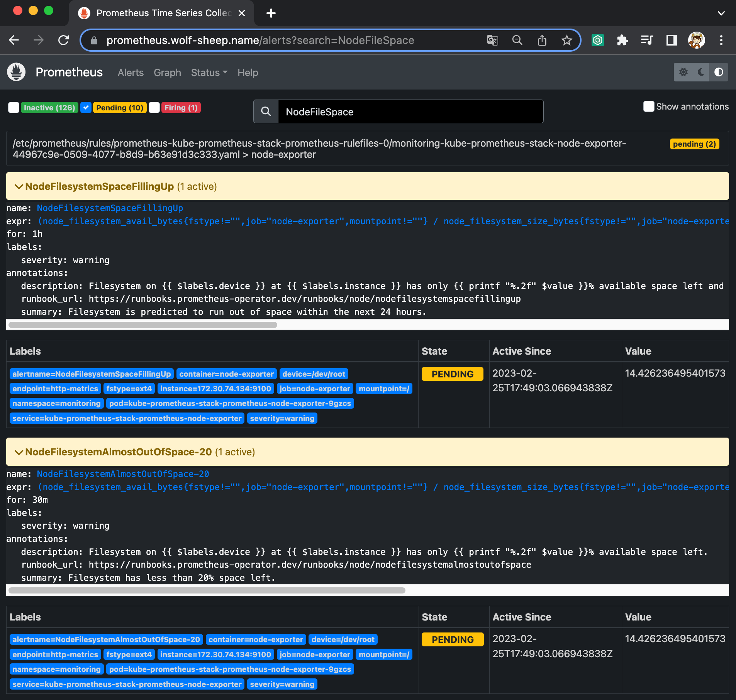Click the PENDING state badge in second table

click(452, 639)
